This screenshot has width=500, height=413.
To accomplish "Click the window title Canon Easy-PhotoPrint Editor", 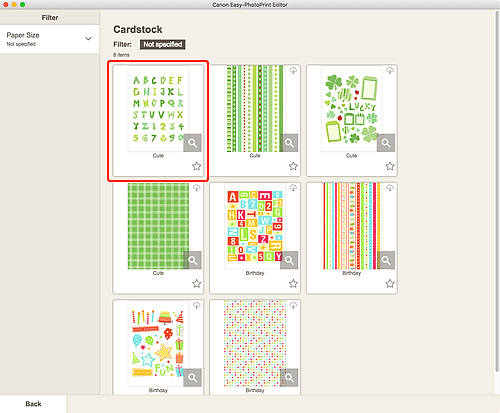I will (x=250, y=5).
